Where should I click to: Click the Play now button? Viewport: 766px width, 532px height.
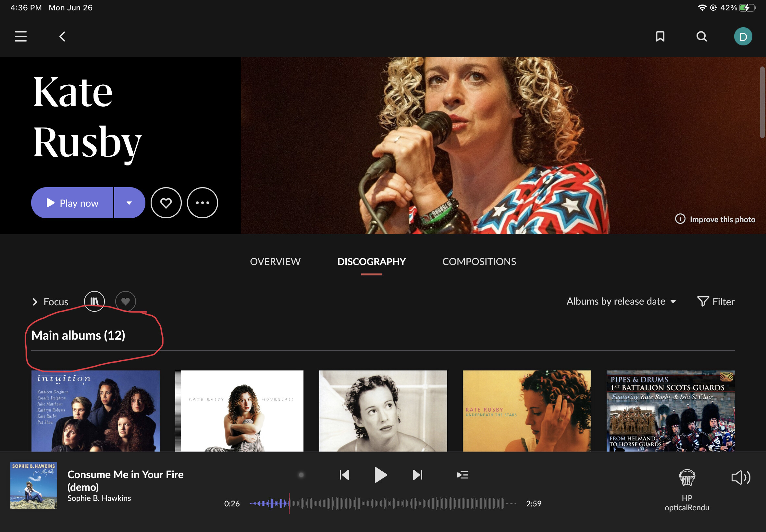(x=72, y=203)
